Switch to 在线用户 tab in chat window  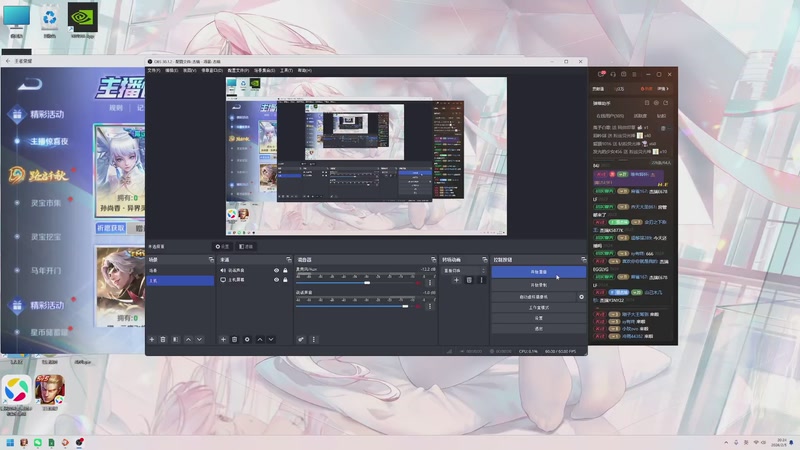610,116
